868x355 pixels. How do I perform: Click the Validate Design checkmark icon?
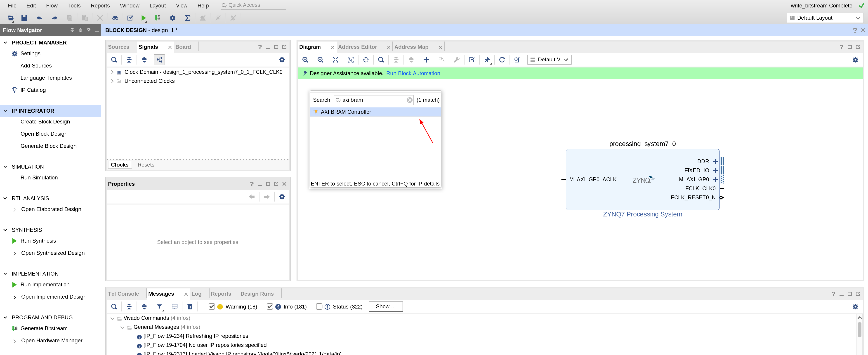[x=472, y=60]
